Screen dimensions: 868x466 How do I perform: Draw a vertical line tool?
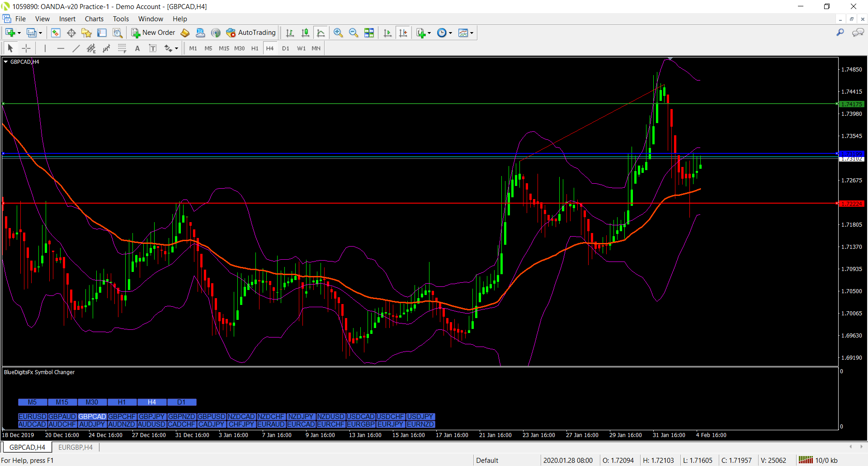pos(45,48)
